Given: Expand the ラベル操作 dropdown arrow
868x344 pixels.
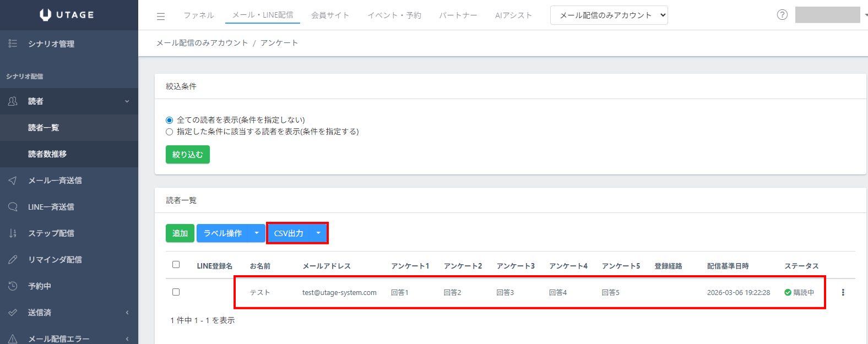Looking at the screenshot, I should coord(257,233).
